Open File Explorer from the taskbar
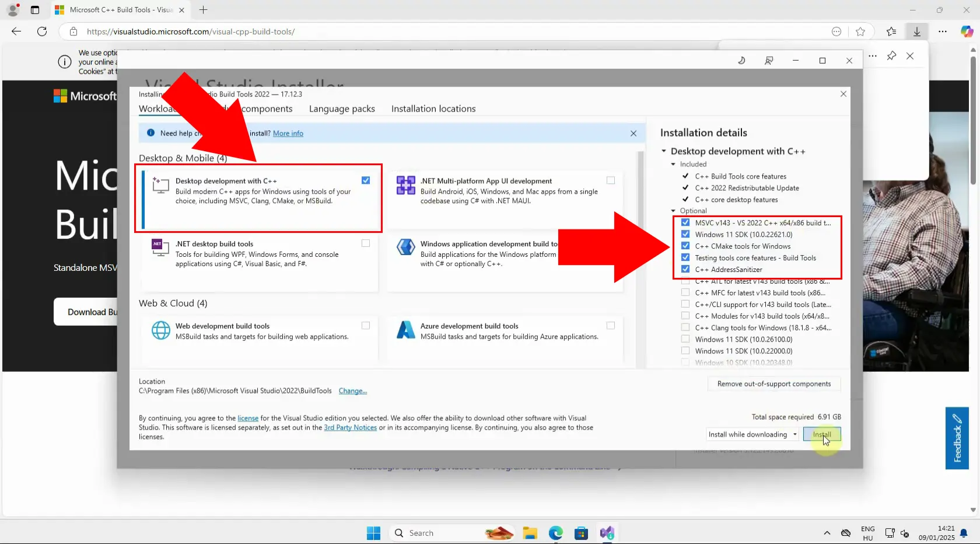Screen dimensions: 980x544 (530, 533)
